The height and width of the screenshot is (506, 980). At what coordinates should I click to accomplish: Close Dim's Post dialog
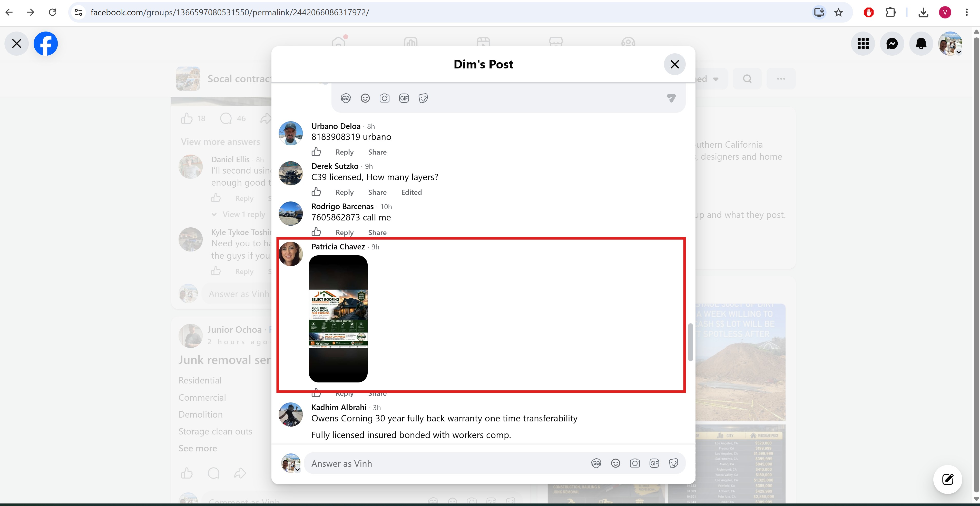pyautogui.click(x=674, y=64)
